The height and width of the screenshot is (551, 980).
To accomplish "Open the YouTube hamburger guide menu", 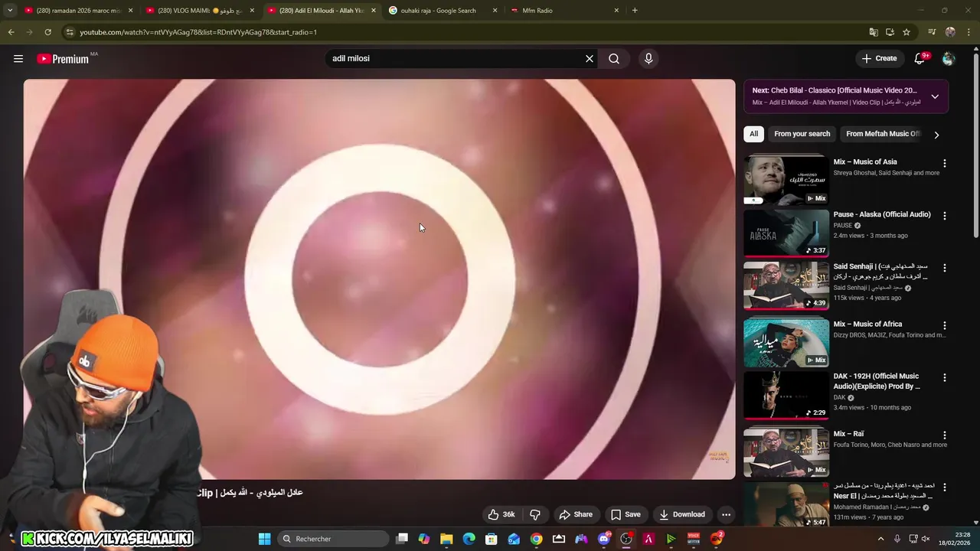I will pyautogui.click(x=18, y=59).
